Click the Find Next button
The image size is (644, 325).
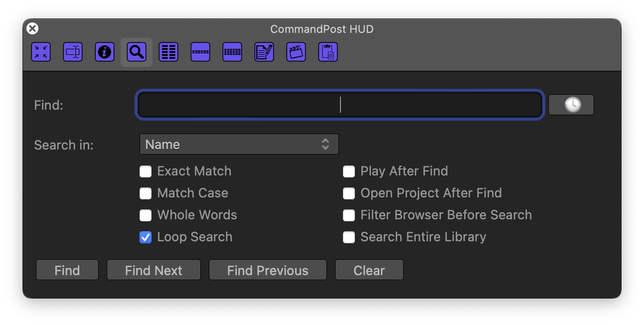[154, 270]
